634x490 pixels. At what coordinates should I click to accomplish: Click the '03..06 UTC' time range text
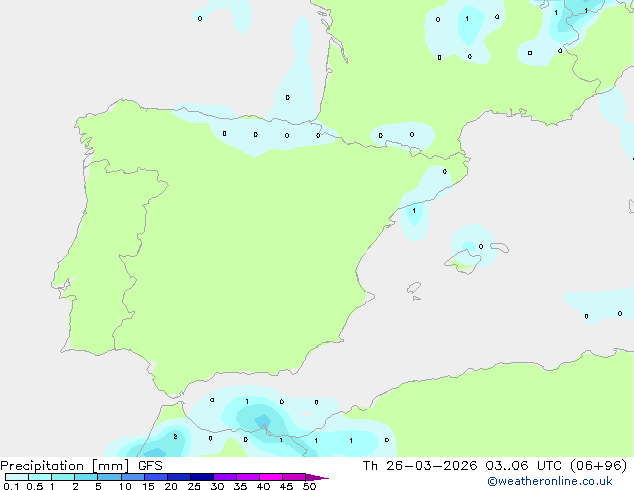(x=523, y=466)
